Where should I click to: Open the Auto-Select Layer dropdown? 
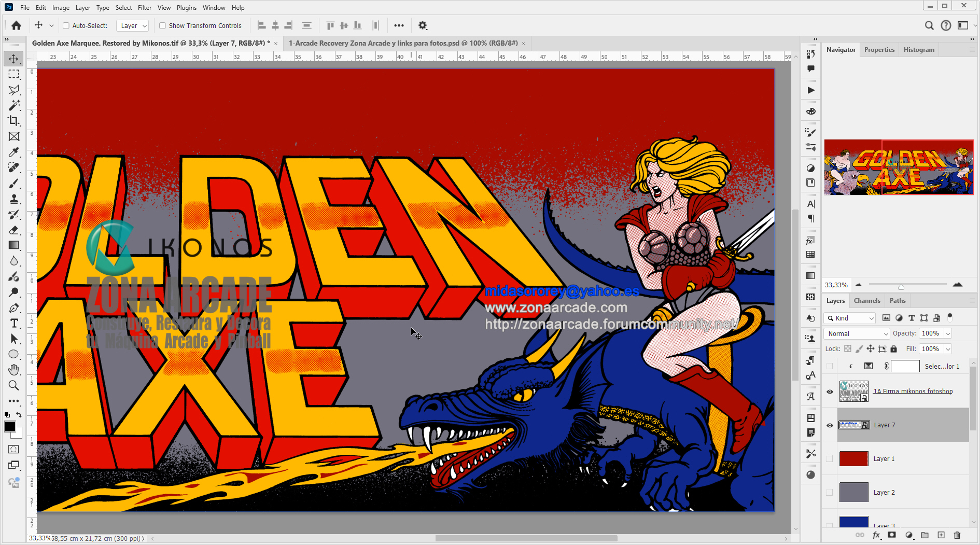(133, 25)
